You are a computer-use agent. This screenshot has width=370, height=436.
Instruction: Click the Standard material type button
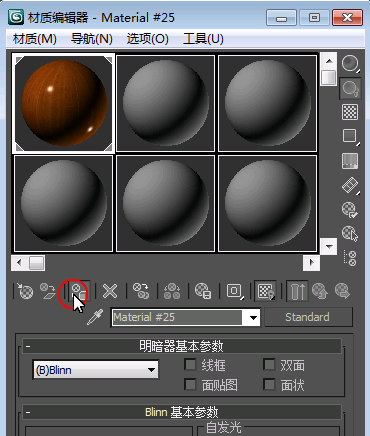click(x=308, y=317)
